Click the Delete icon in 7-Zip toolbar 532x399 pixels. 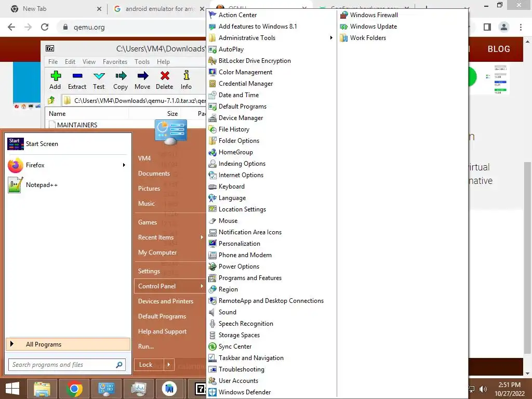click(165, 76)
